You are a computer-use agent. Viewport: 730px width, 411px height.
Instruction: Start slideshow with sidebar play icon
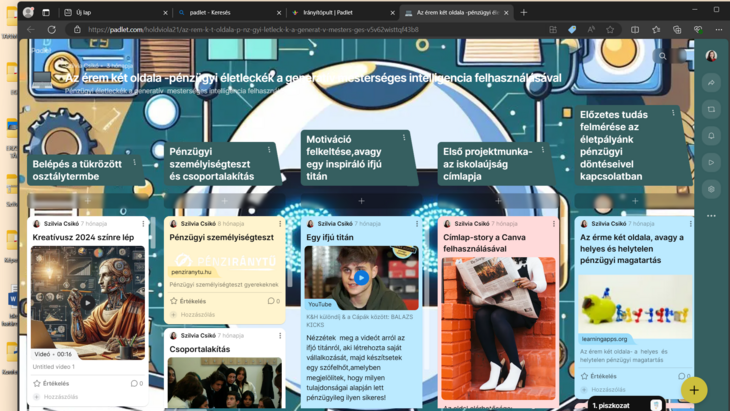tap(711, 162)
